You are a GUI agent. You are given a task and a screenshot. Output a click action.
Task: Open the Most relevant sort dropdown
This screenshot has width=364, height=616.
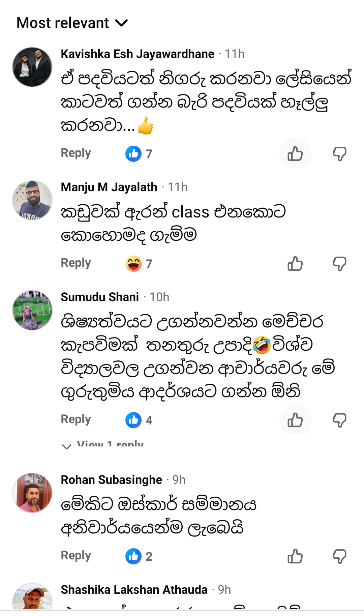click(72, 23)
